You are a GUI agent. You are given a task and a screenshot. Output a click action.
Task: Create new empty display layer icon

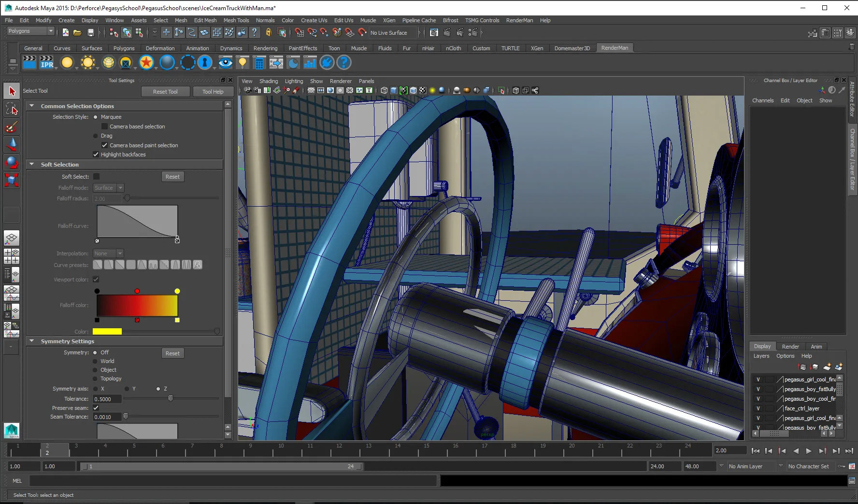click(x=827, y=367)
